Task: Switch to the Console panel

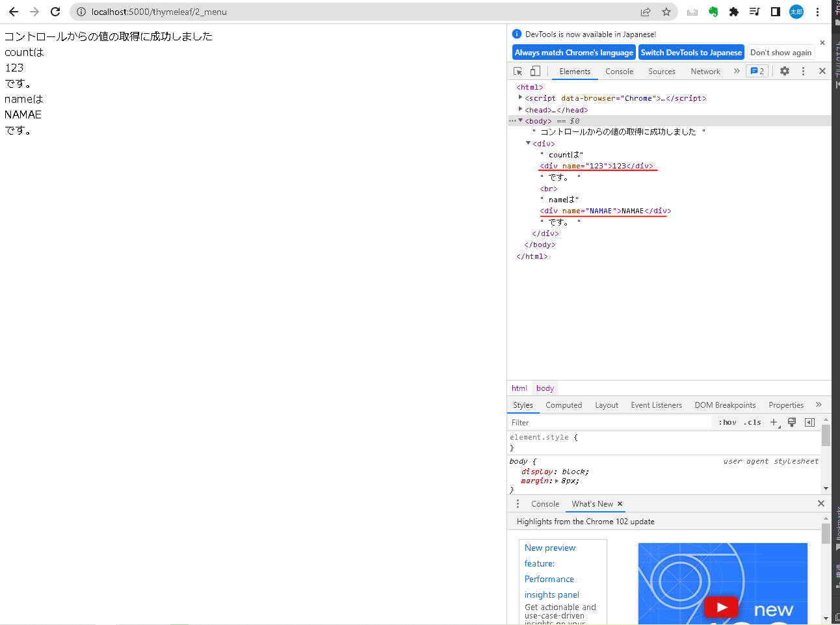Action: tap(619, 72)
